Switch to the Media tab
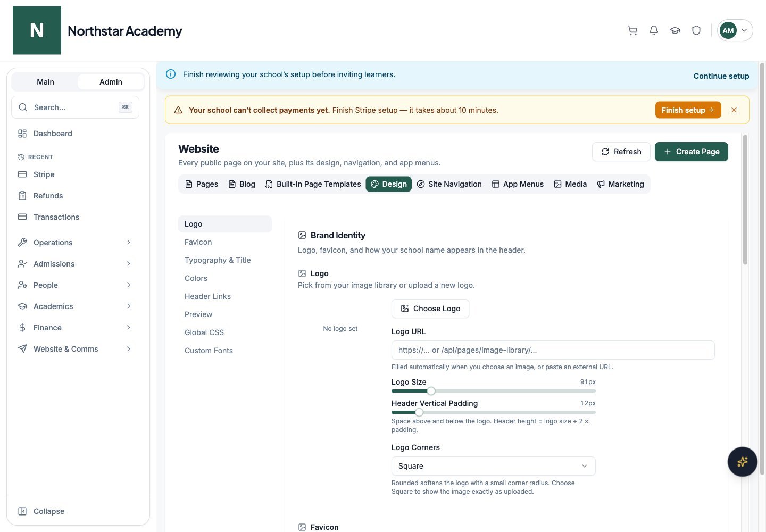Viewport: 766px width, 532px height. coord(570,184)
